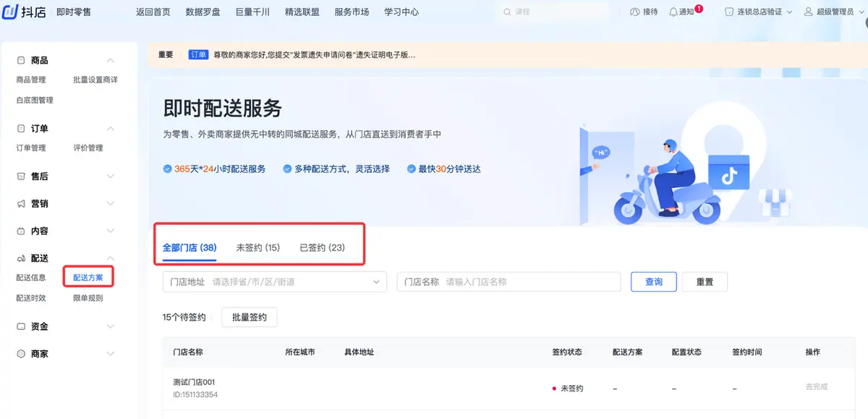The height and width of the screenshot is (419, 868).
Task: Click the search magnifier icon in top bar
Action: point(509,12)
